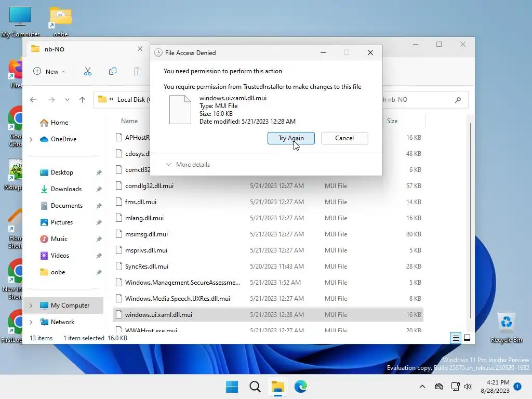Click the search magnifier in Explorer search box
Viewport: 532px width, 399px height.
458,100
